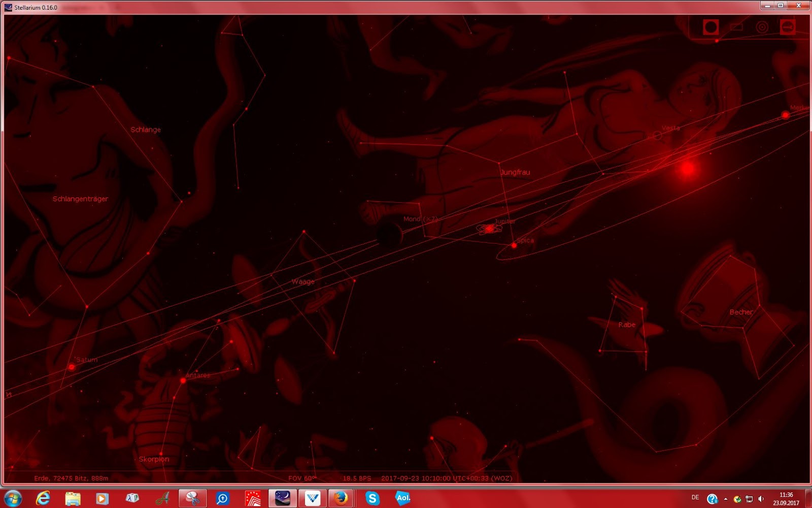
Task: Open the AOL taskbar icon
Action: pos(403,498)
